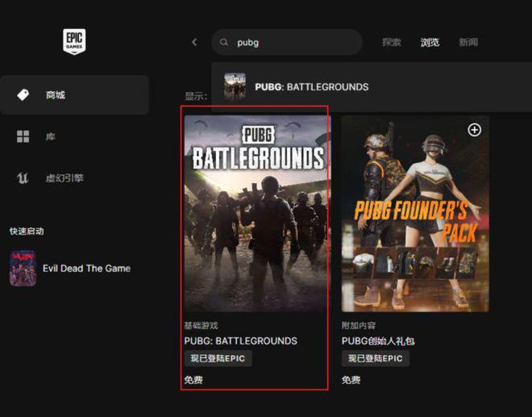Click 免费 price under PUBG创始人礼包
This screenshot has height=417, width=532.
351,380
